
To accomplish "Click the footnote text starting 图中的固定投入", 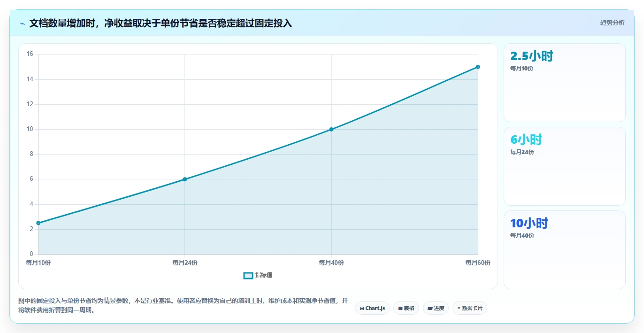I will pyautogui.click(x=184, y=305).
